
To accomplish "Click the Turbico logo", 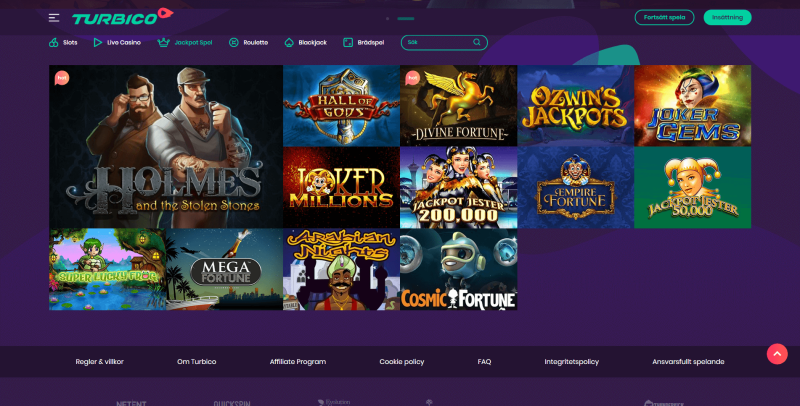I will 122,17.
